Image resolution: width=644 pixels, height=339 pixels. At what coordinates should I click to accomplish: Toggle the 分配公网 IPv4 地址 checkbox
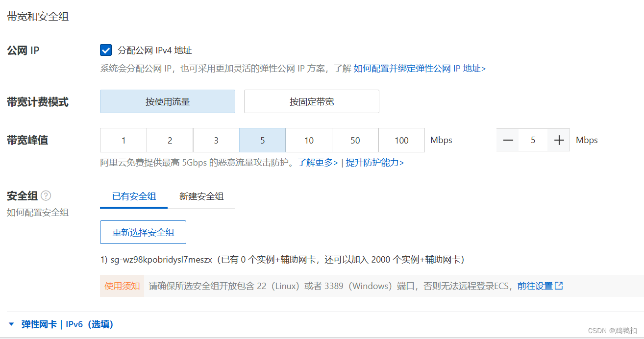[106, 50]
